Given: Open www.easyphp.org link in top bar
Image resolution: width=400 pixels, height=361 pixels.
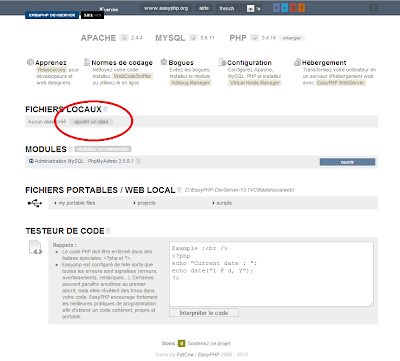Looking at the screenshot, I should click(166, 8).
